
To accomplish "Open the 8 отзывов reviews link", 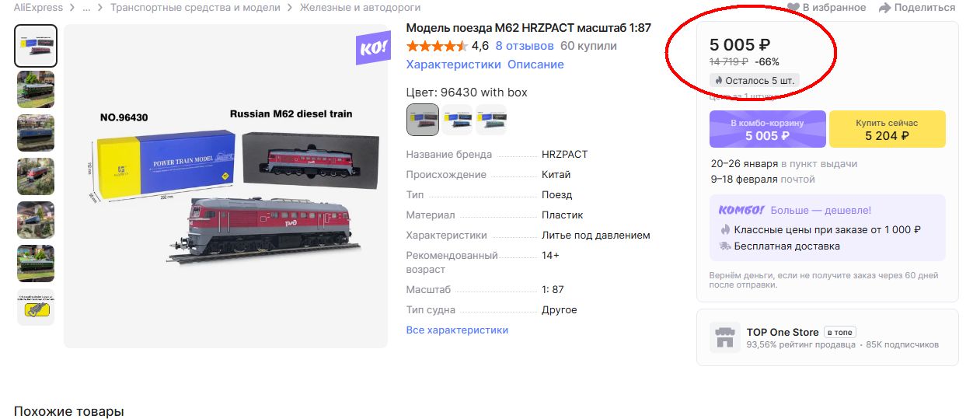I will click(x=525, y=46).
